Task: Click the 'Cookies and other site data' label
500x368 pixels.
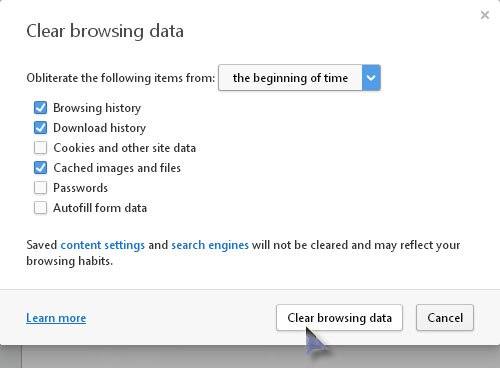Action: (125, 148)
